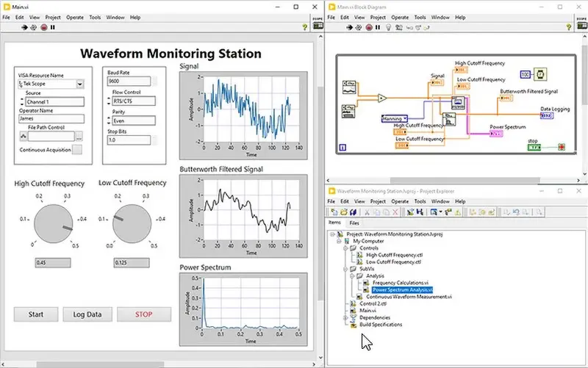Pause execution in Main.vi front panel toolbar

click(x=52, y=27)
